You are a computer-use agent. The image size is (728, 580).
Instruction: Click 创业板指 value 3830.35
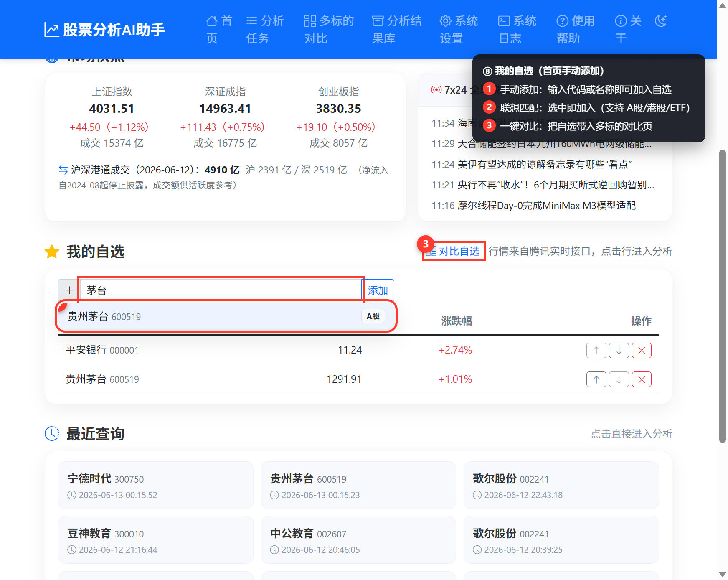tap(338, 109)
